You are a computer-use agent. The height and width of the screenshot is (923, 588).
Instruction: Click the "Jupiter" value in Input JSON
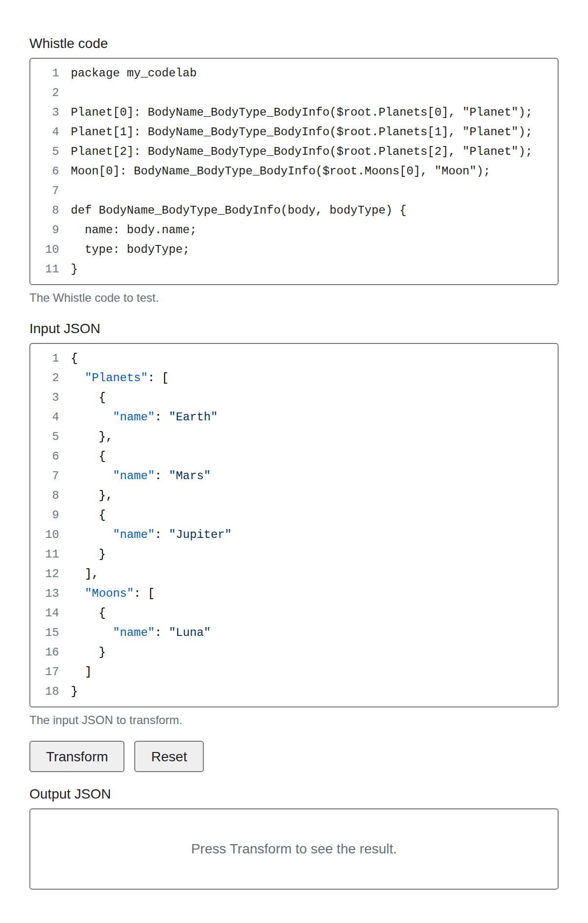pyautogui.click(x=200, y=534)
